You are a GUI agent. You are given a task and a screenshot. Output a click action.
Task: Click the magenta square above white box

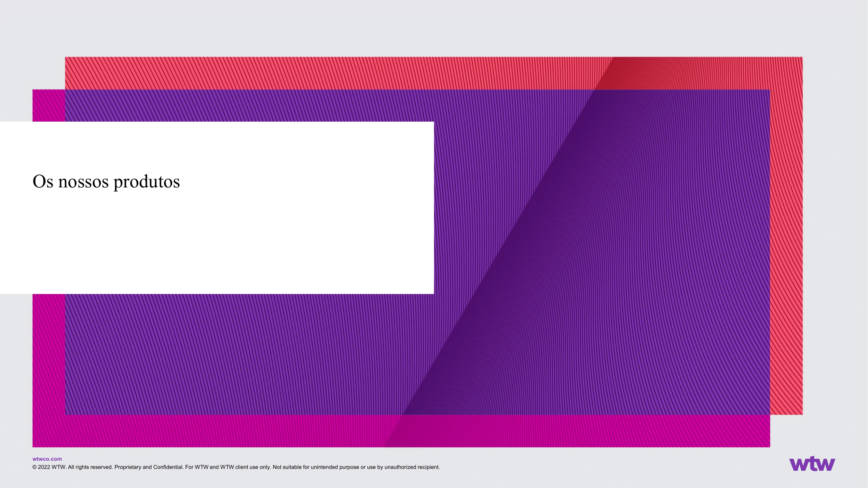48,105
